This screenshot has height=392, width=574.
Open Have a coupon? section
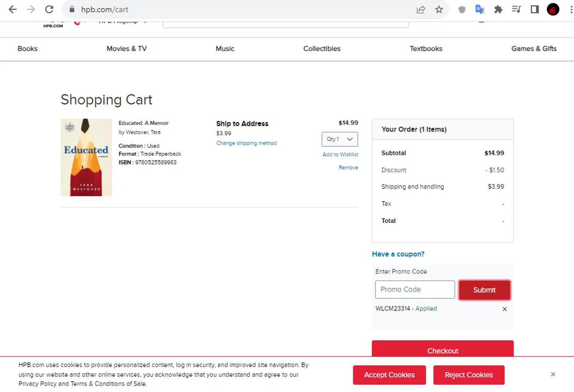tap(398, 254)
